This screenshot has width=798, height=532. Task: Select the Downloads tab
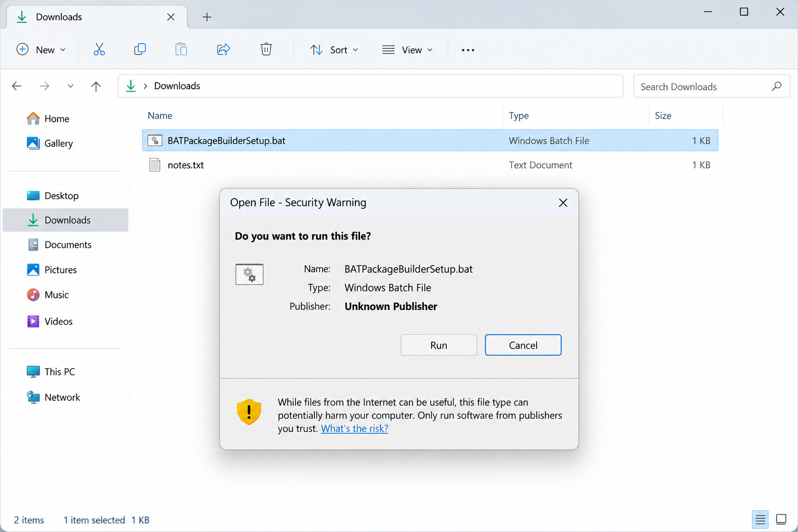(x=97, y=17)
